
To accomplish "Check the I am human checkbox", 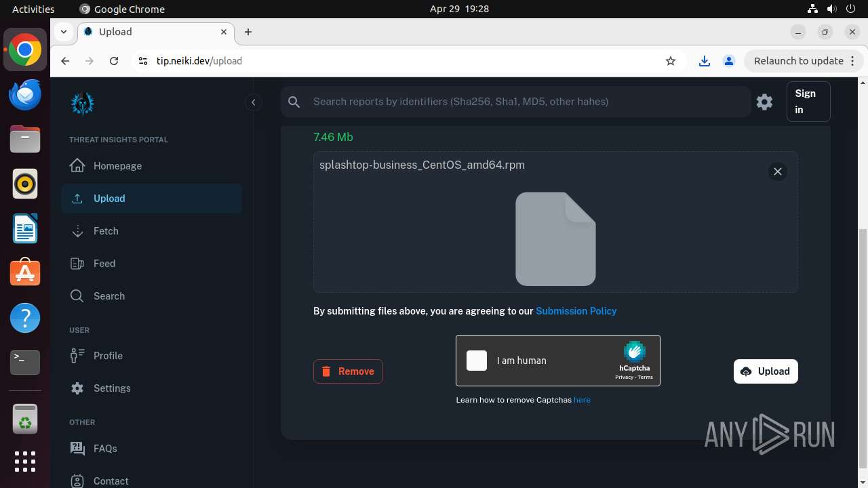I will (477, 361).
